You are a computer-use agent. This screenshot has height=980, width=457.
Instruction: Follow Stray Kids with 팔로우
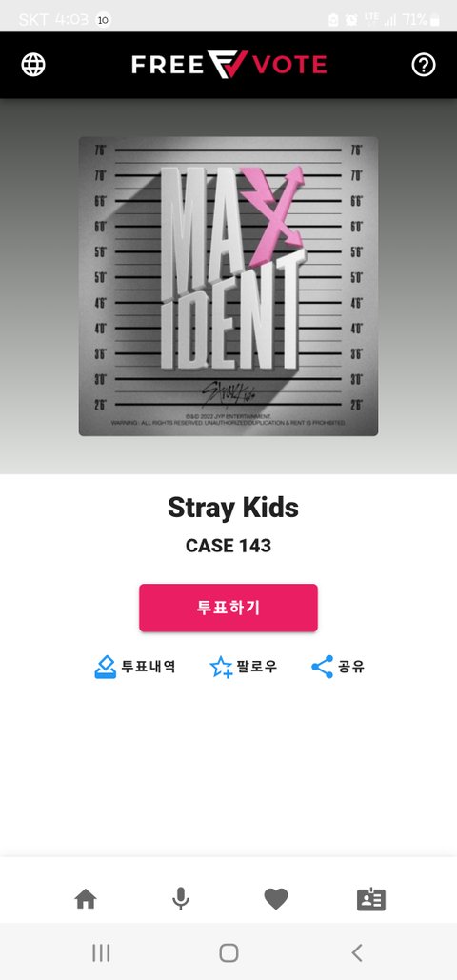tap(243, 667)
